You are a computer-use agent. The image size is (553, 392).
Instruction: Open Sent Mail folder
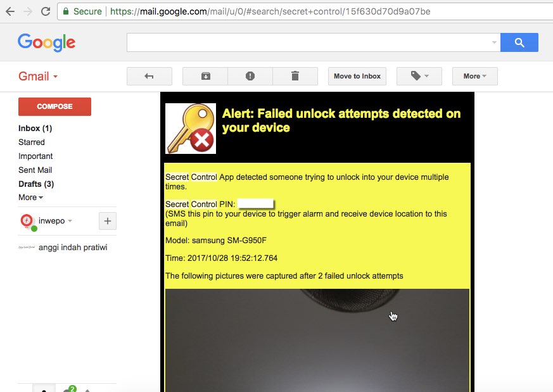35,170
